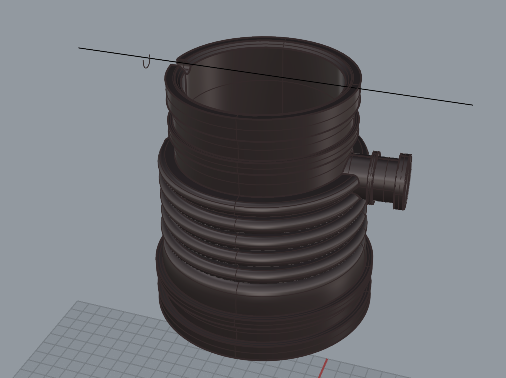This screenshot has height=378, width=506.
Task: Pick the bottom edge of the base
Action: coord(263,357)
